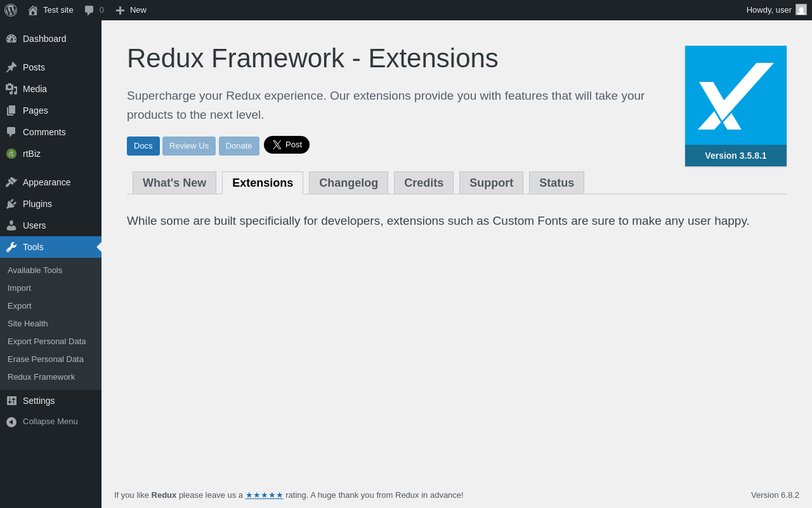Open the Plugins plug icon
Image resolution: width=812 pixels, height=508 pixels.
click(11, 204)
